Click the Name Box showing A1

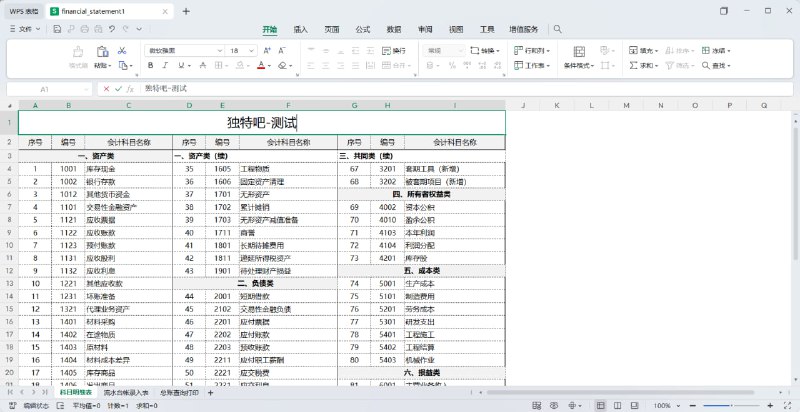point(49,89)
